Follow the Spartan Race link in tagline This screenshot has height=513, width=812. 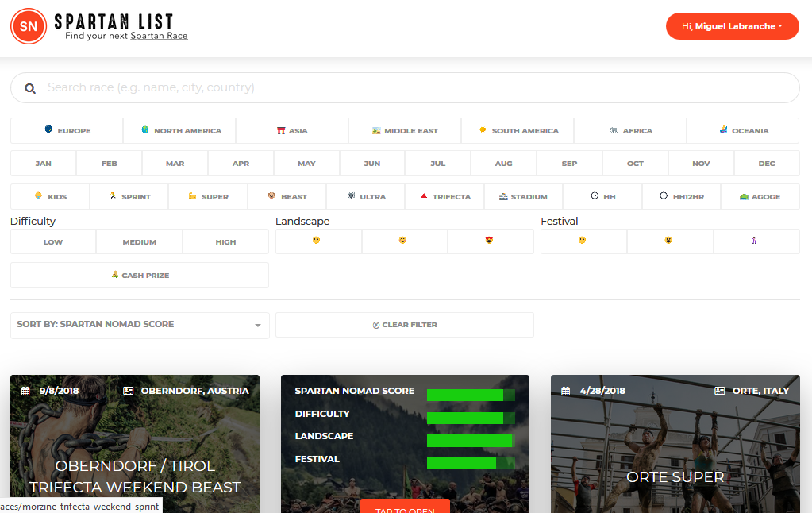[159, 36]
